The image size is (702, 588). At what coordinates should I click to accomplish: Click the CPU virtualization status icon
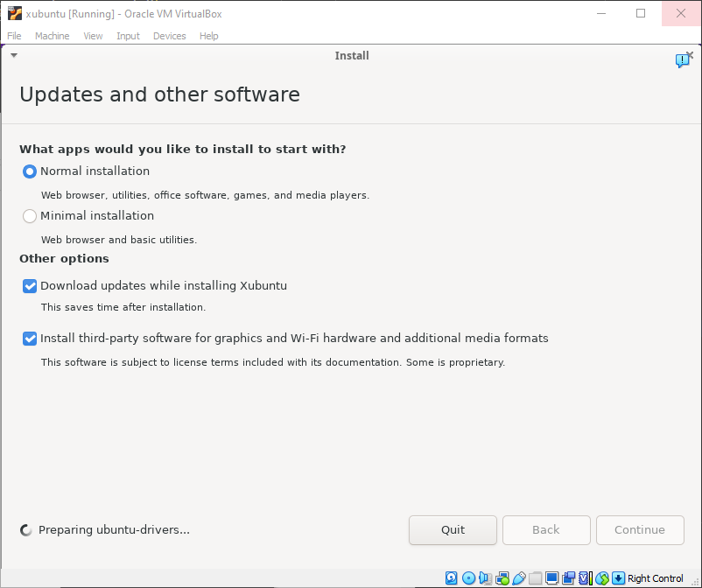586,578
